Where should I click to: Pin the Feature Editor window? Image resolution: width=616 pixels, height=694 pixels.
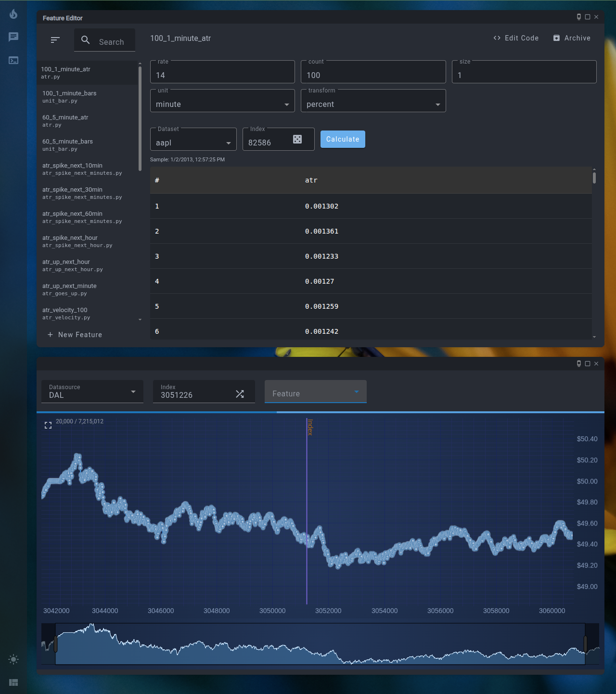pyautogui.click(x=579, y=17)
